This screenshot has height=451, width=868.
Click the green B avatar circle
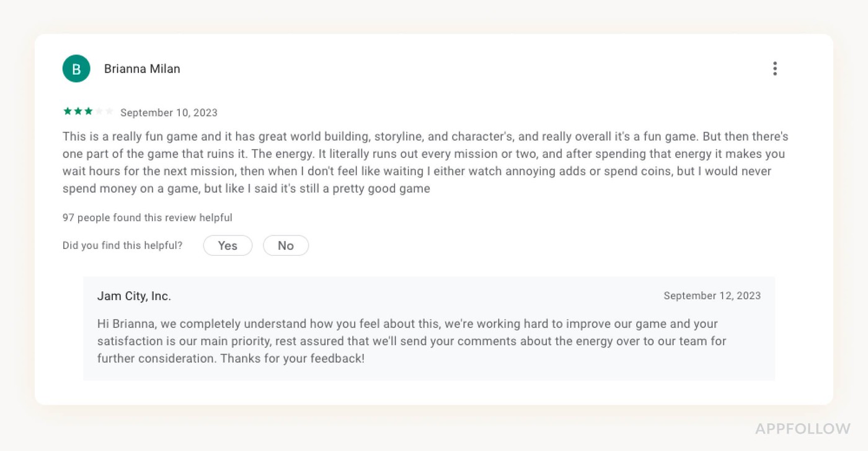pos(76,69)
